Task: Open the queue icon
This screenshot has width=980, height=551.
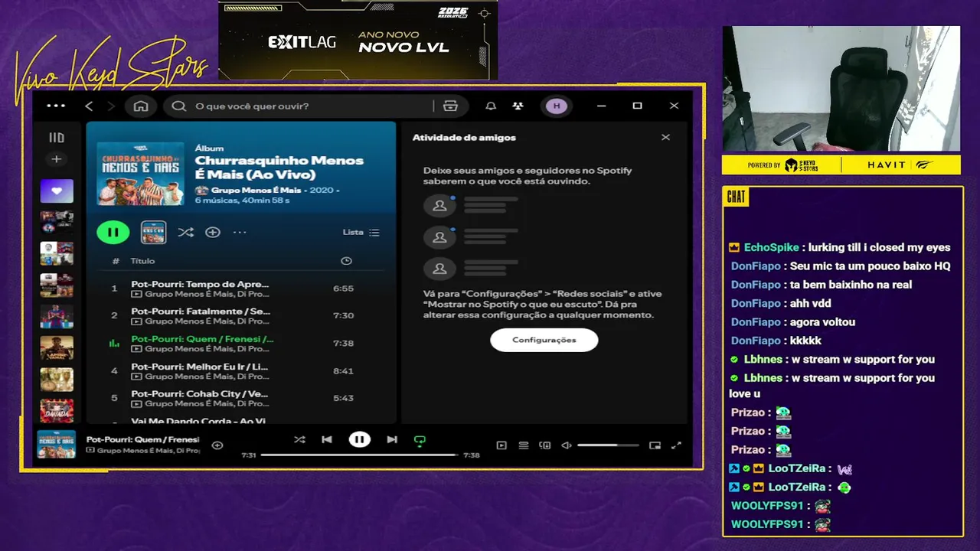Action: pyautogui.click(x=524, y=445)
